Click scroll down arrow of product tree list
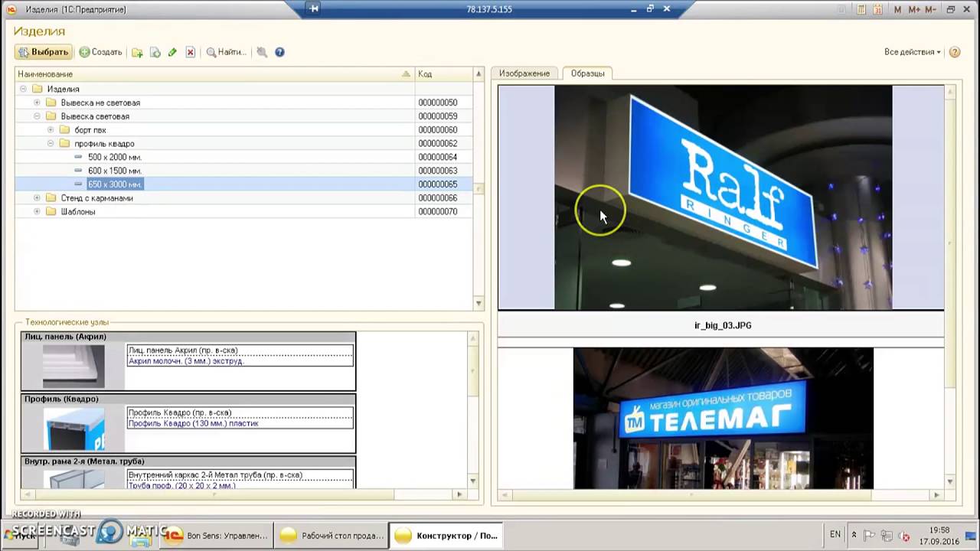The image size is (980, 551). pyautogui.click(x=479, y=304)
